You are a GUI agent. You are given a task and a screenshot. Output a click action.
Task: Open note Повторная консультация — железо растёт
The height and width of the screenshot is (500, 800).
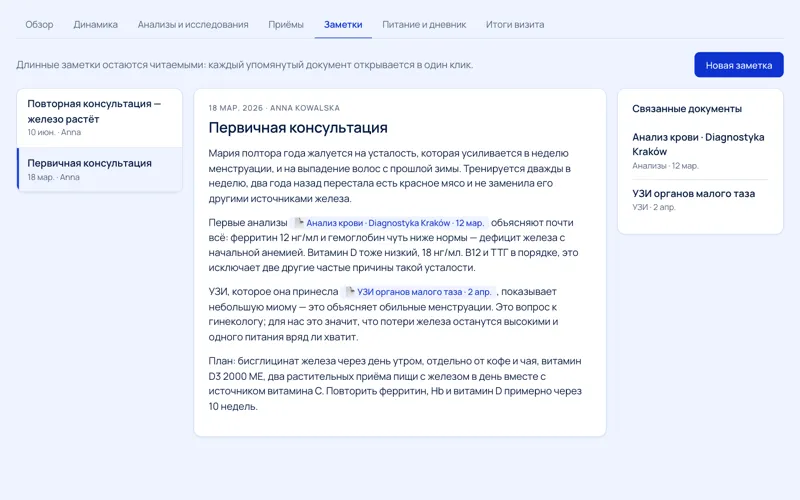(99, 118)
